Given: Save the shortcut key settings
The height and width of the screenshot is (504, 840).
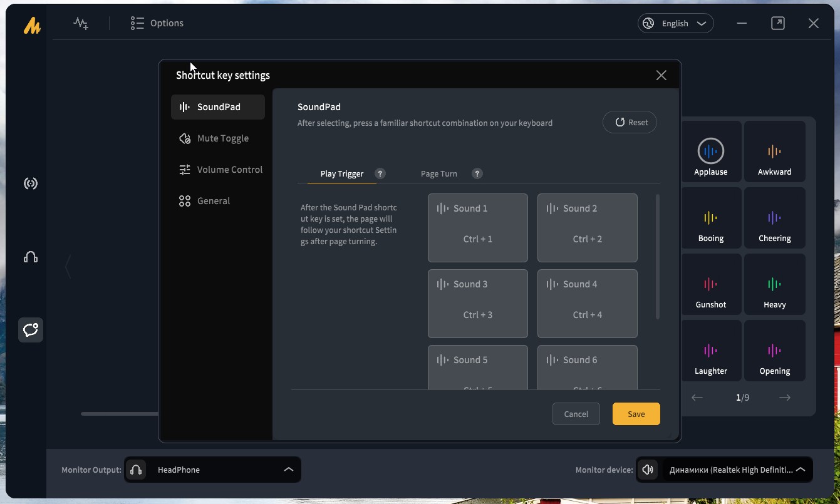Looking at the screenshot, I should coord(636,414).
